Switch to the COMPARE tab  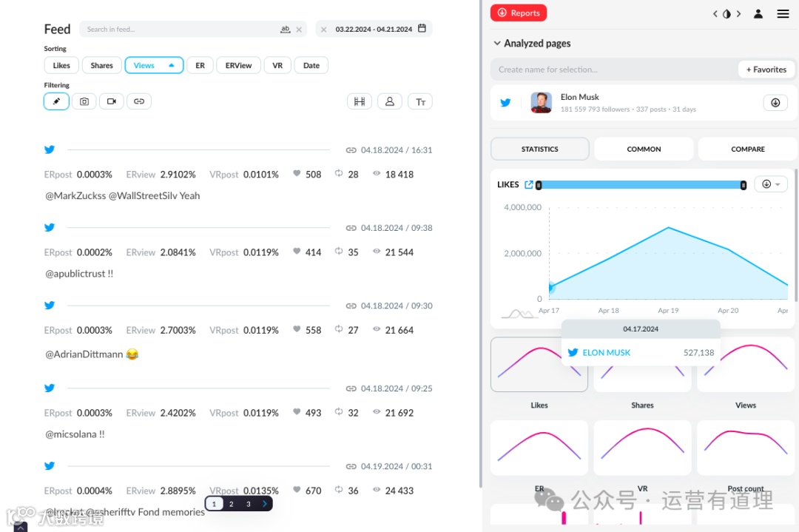click(x=747, y=149)
